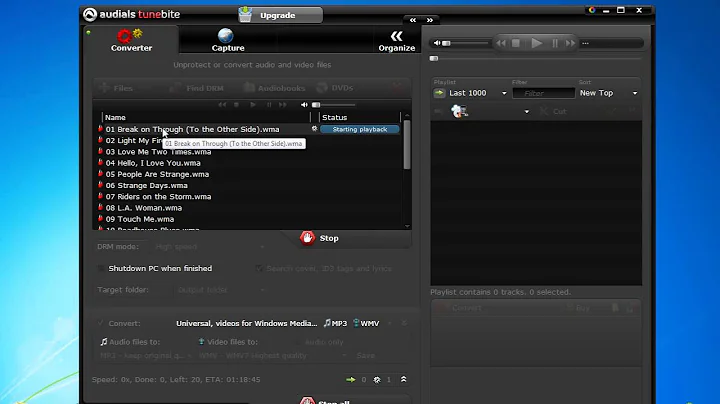Open the Audiobooks option
Viewport: 720px width, 404px height.
coord(275,88)
